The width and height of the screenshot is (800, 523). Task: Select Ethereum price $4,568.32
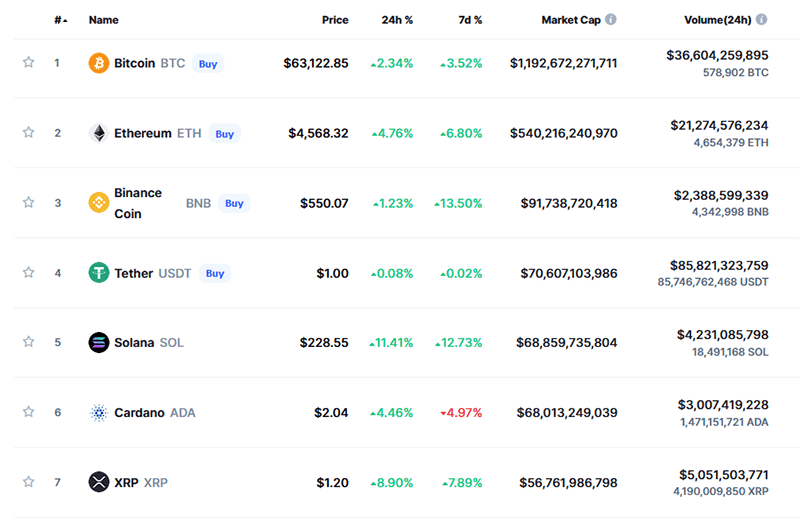[318, 133]
